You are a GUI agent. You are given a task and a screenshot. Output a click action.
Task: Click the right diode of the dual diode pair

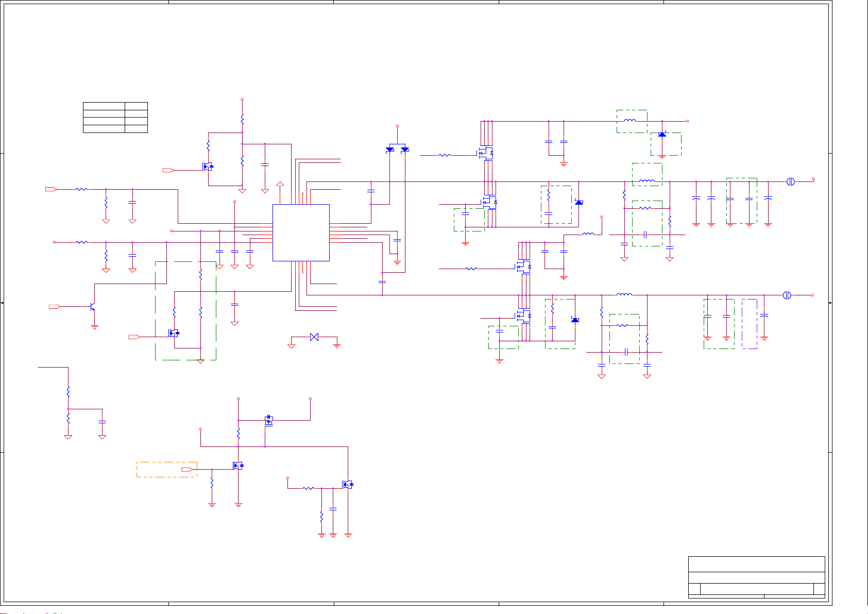point(405,150)
